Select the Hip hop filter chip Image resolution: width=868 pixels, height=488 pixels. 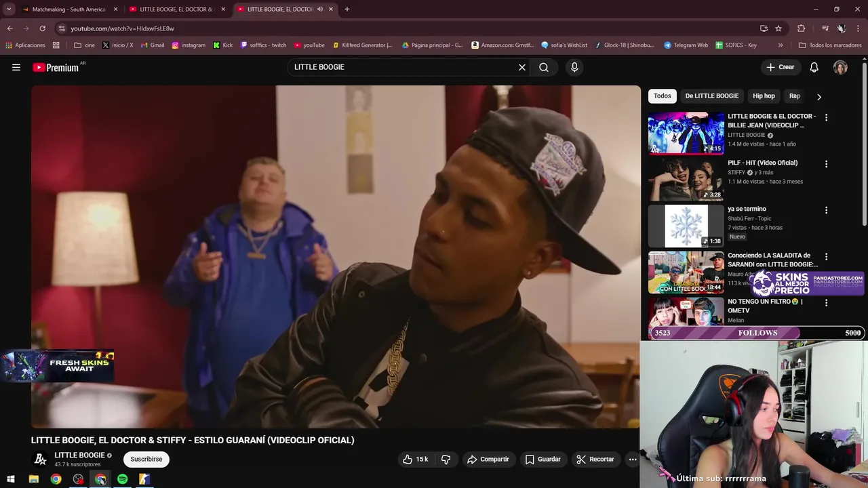[764, 96]
